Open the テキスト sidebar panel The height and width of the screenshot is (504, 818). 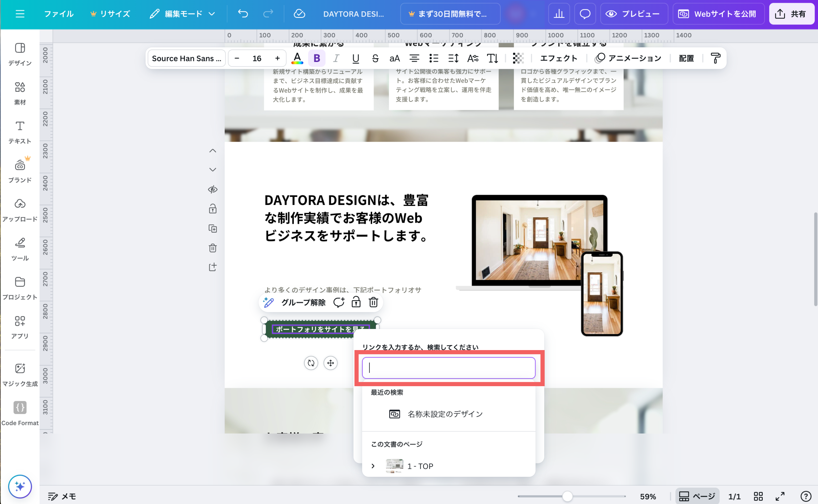pyautogui.click(x=20, y=132)
